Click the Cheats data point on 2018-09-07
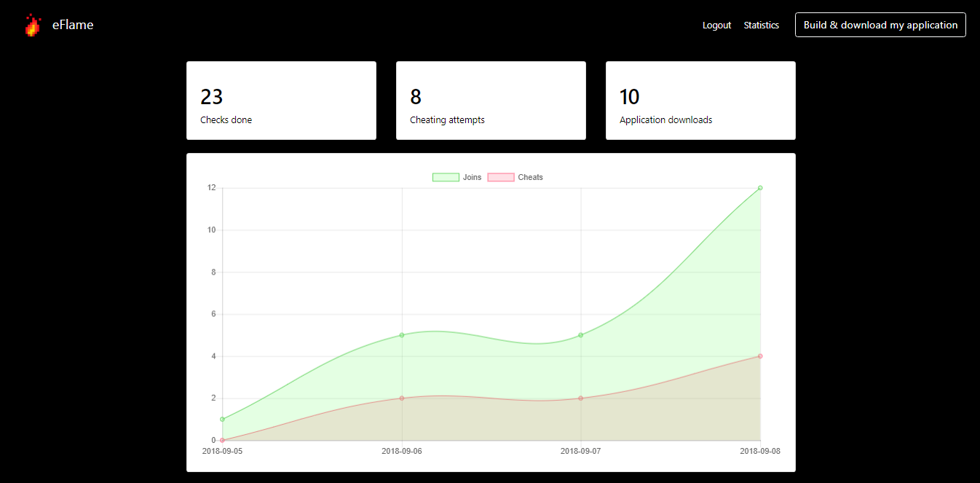This screenshot has height=483, width=980. point(581,398)
